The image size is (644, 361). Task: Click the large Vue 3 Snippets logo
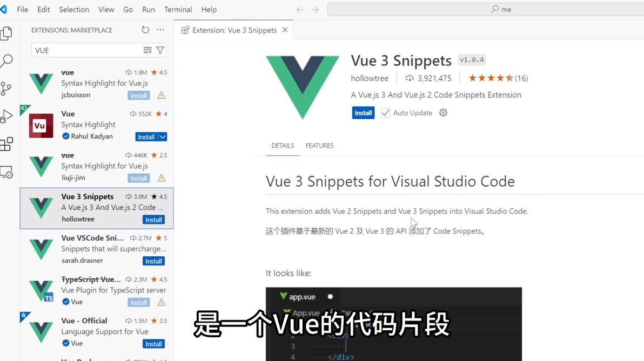[x=303, y=87]
